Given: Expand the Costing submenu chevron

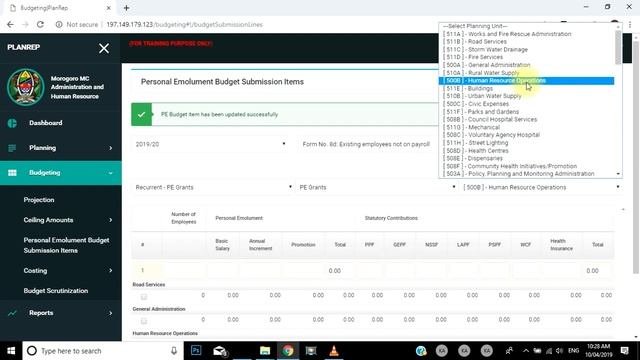Looking at the screenshot, I should pyautogui.click(x=111, y=271).
